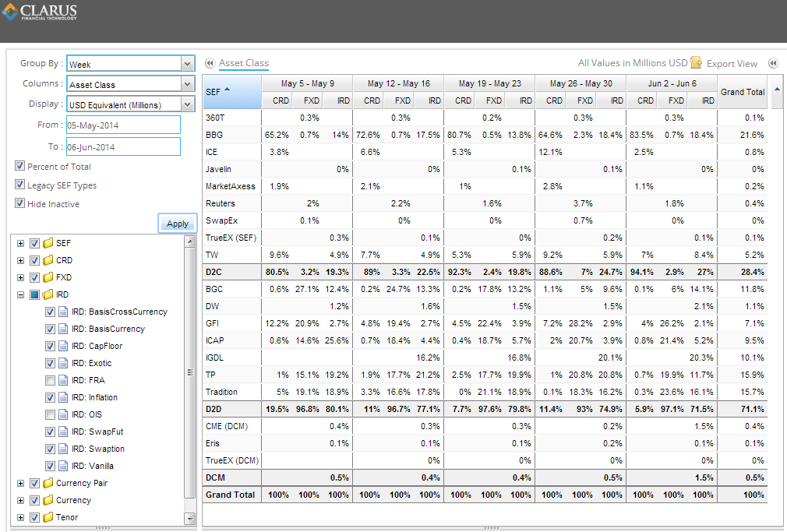Click the Export View link

click(732, 64)
